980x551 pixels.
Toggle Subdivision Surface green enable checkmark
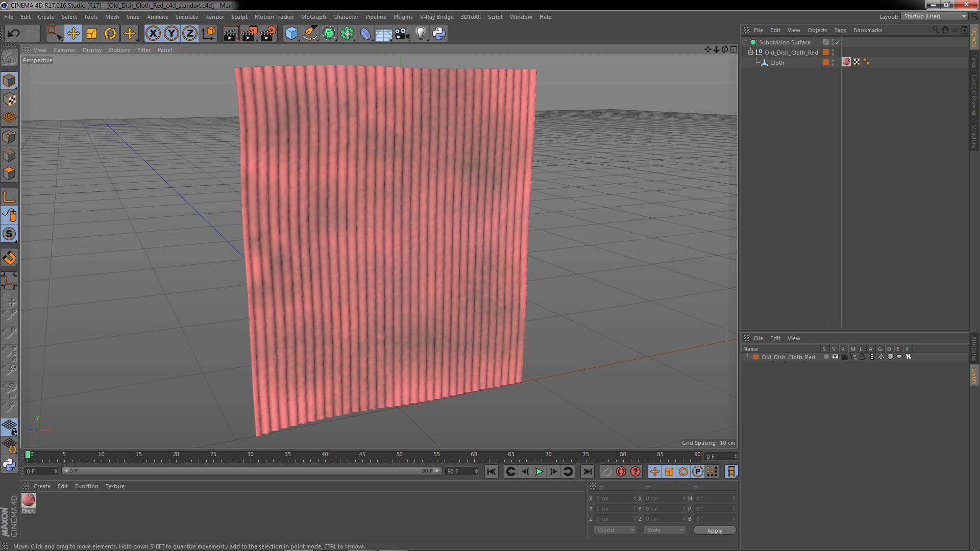pos(838,42)
